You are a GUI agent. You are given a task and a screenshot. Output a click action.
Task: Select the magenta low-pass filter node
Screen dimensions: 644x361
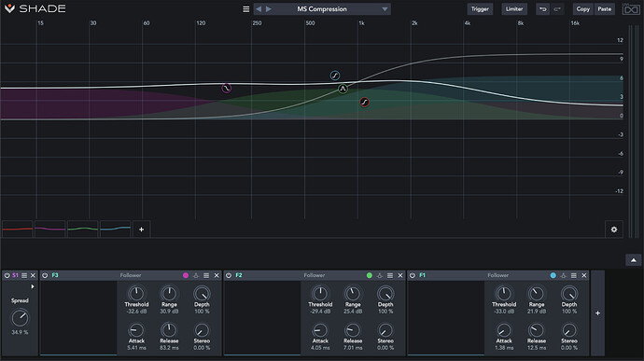(226, 89)
